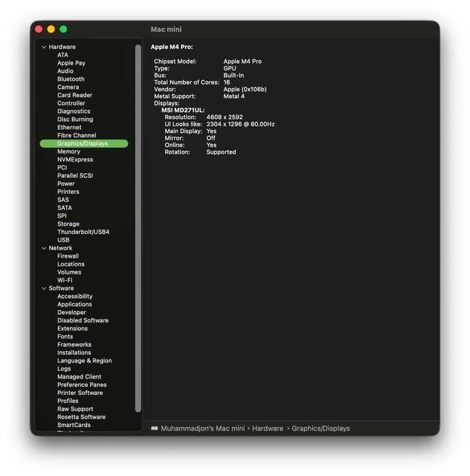Select NVMExpress in sidebar
Screen dimensions: 470x476
point(75,160)
